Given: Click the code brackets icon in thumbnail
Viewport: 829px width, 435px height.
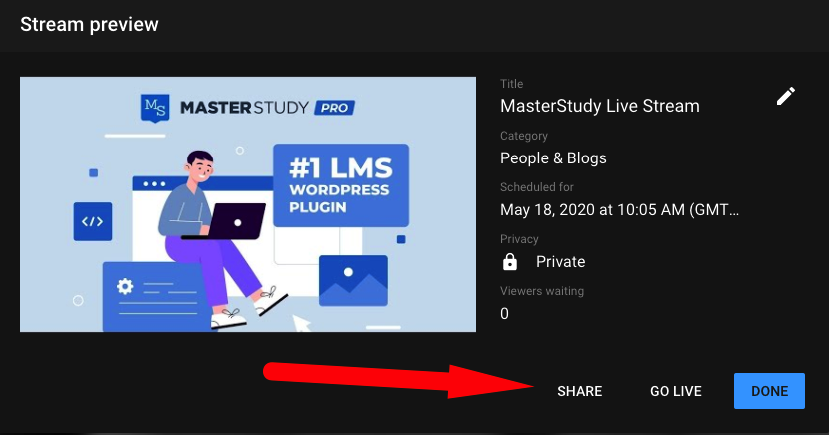Looking at the screenshot, I should pyautogui.click(x=92, y=221).
